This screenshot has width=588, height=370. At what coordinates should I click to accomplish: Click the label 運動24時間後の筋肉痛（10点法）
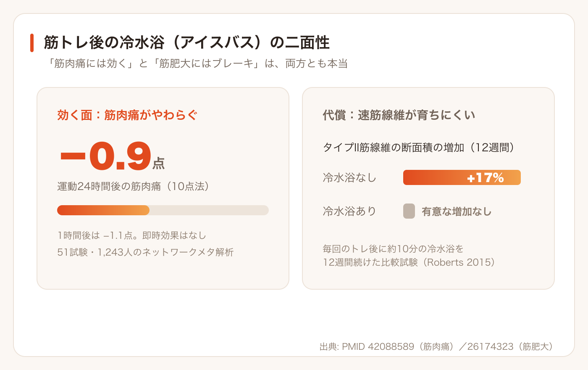[134, 186]
